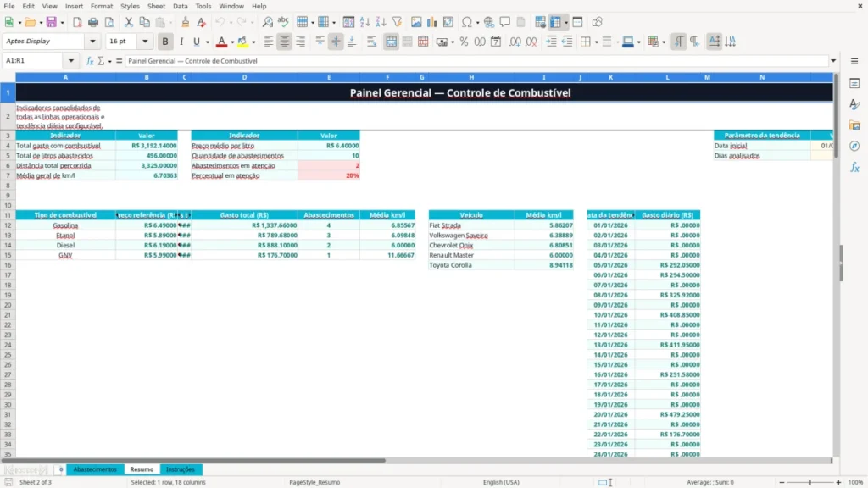Insert an image
This screenshot has height=488, width=868.
[x=416, y=22]
